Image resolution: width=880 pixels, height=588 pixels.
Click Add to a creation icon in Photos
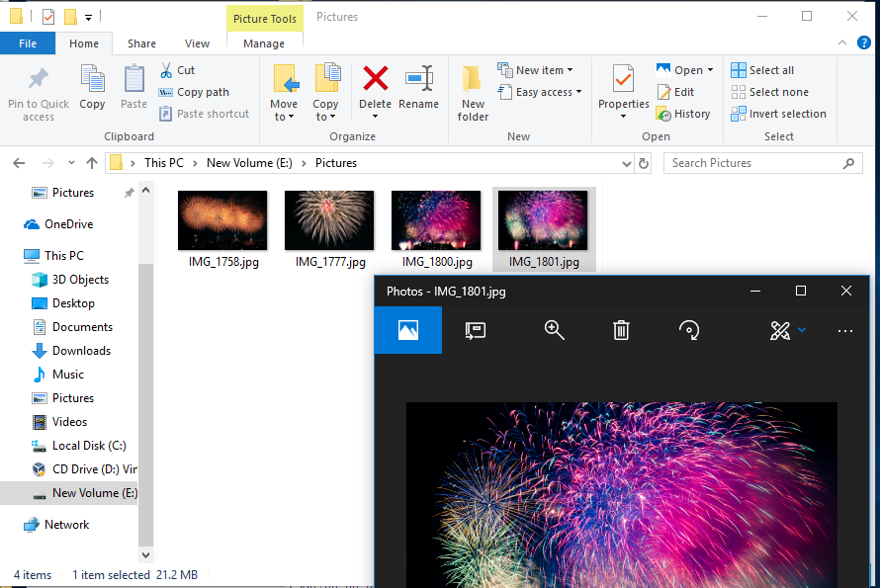point(476,330)
